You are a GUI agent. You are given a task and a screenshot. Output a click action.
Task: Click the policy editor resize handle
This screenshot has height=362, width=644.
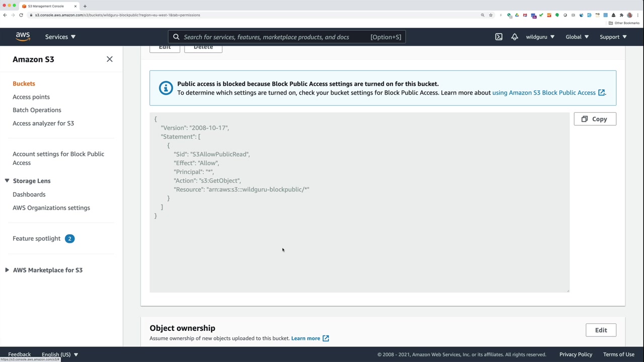coord(567,290)
